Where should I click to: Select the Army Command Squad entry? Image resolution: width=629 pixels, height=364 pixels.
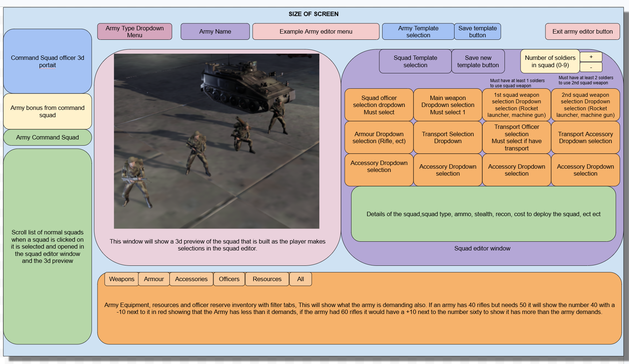click(x=47, y=137)
